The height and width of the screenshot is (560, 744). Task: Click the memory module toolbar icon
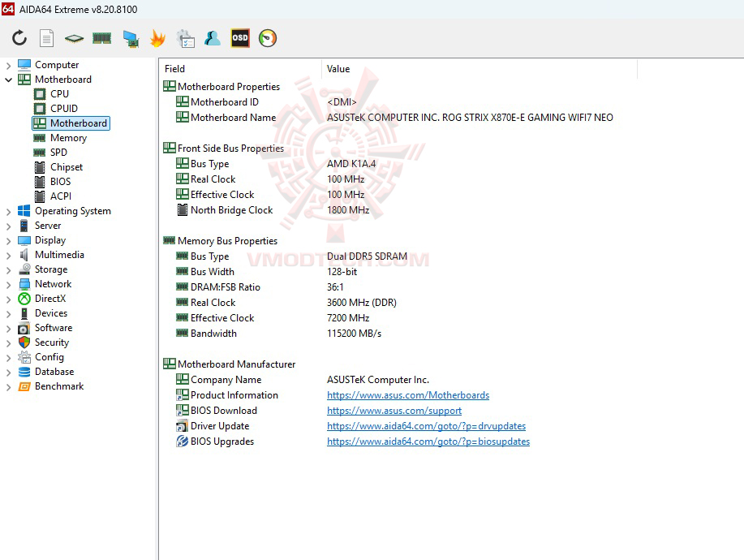101,38
